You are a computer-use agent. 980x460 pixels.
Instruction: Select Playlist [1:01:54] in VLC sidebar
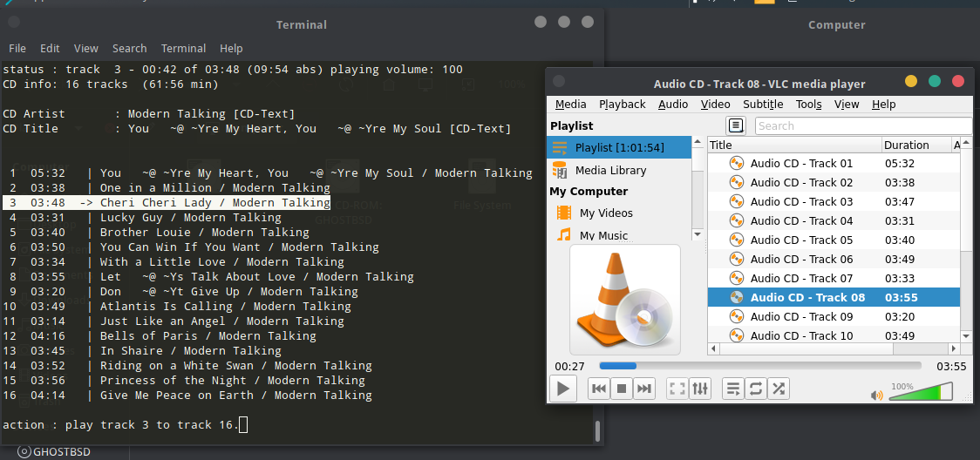619,147
